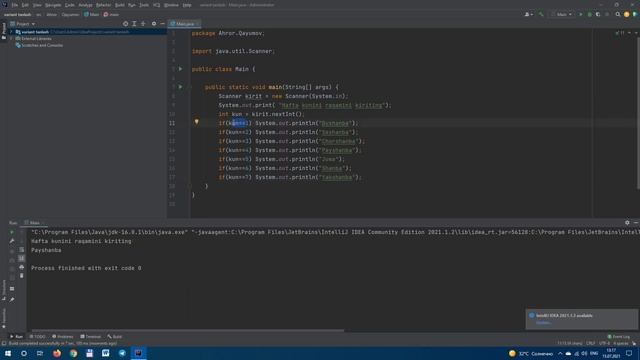Open the user account icon dropdown
Viewport: 640px width, 360px height.
point(528,14)
